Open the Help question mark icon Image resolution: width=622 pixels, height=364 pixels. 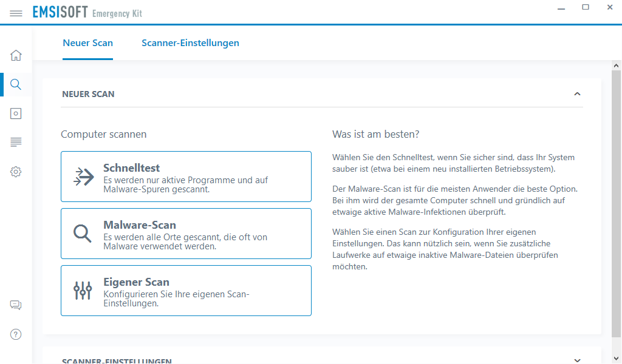[16, 334]
